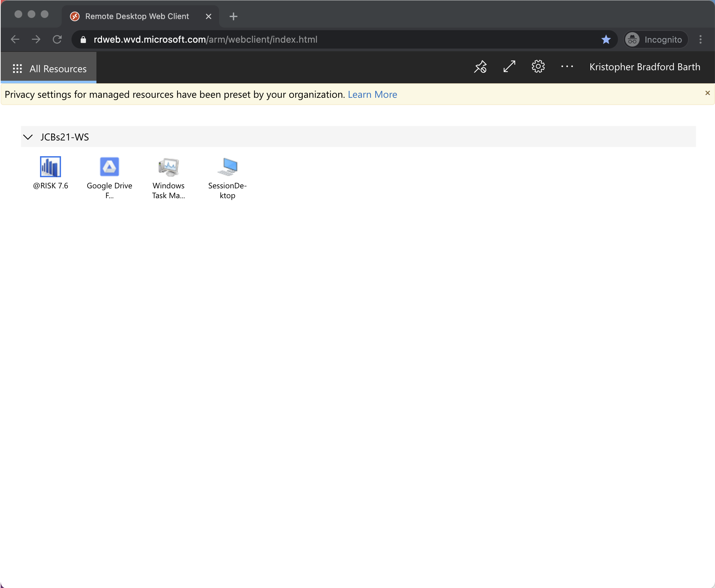
Task: Launch the @RISK 7.6 app icon
Action: pyautogui.click(x=51, y=167)
